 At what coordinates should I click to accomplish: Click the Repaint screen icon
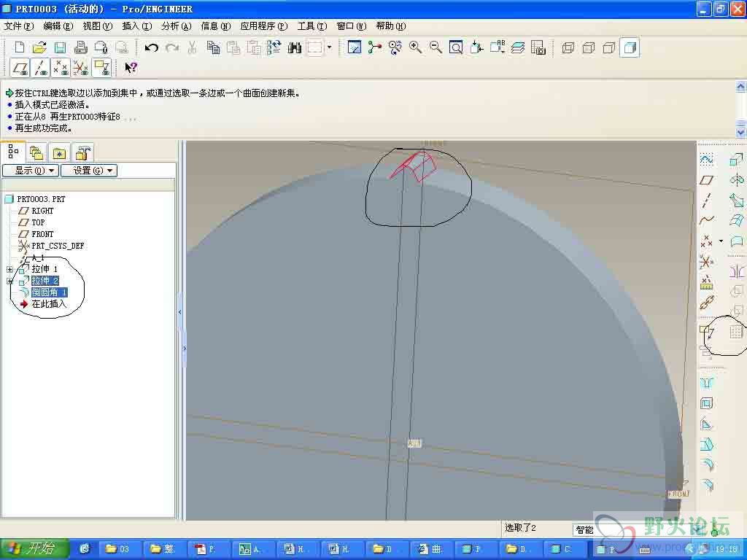tap(354, 47)
